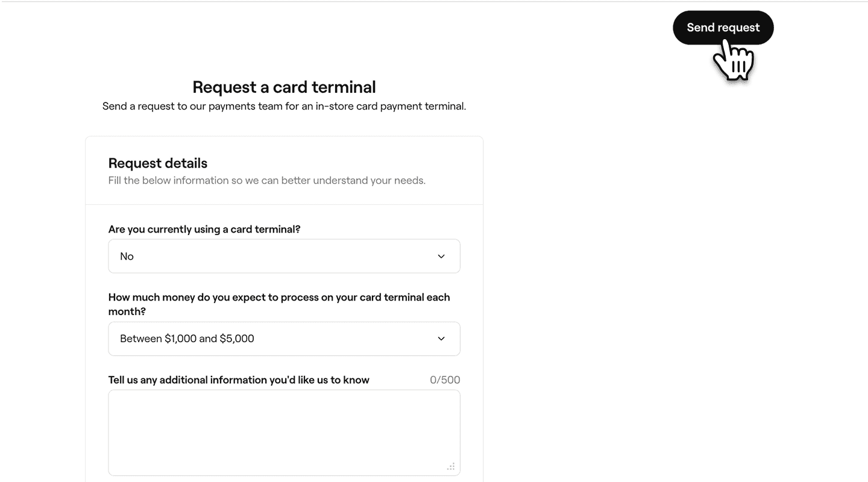Click "in-store card payment terminal" in the subtitle
Screen dimensions: 868x482
391,107
